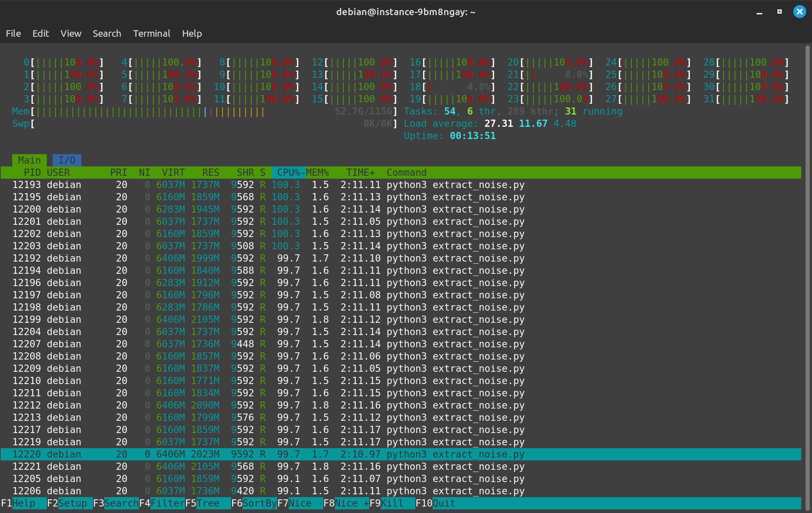
Task: Select the Main tab
Action: pyautogui.click(x=29, y=160)
